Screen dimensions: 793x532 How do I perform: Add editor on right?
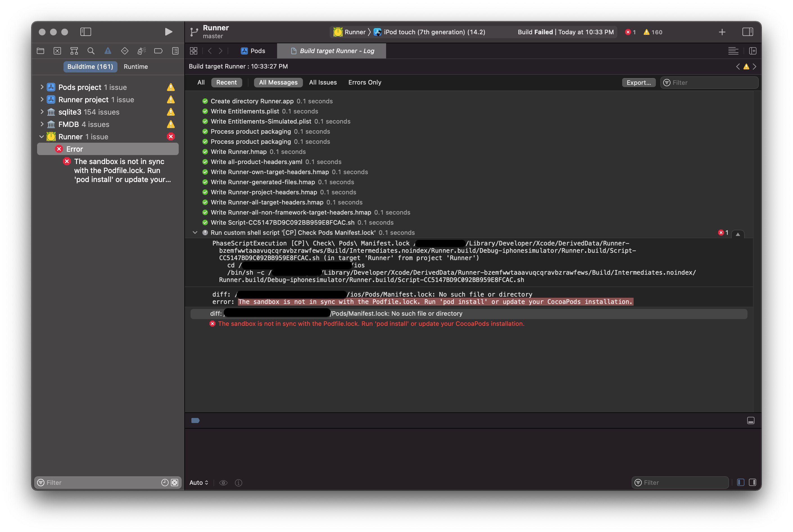point(752,51)
